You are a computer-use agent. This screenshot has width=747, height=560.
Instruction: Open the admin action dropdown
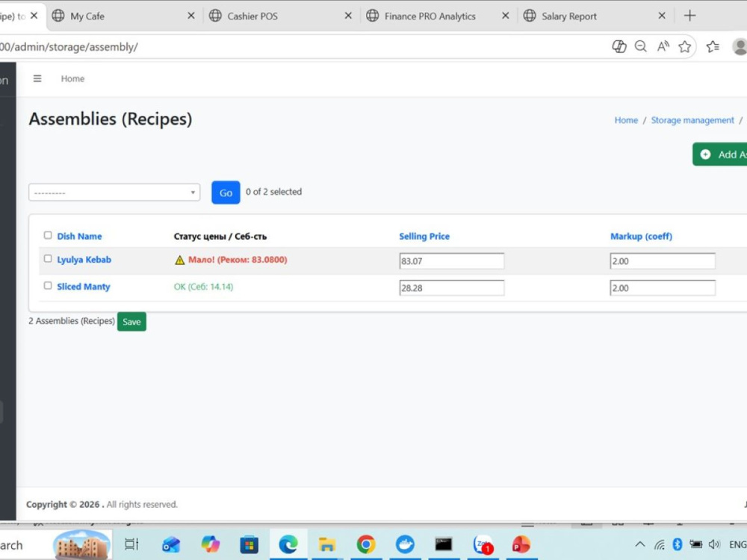tap(114, 193)
